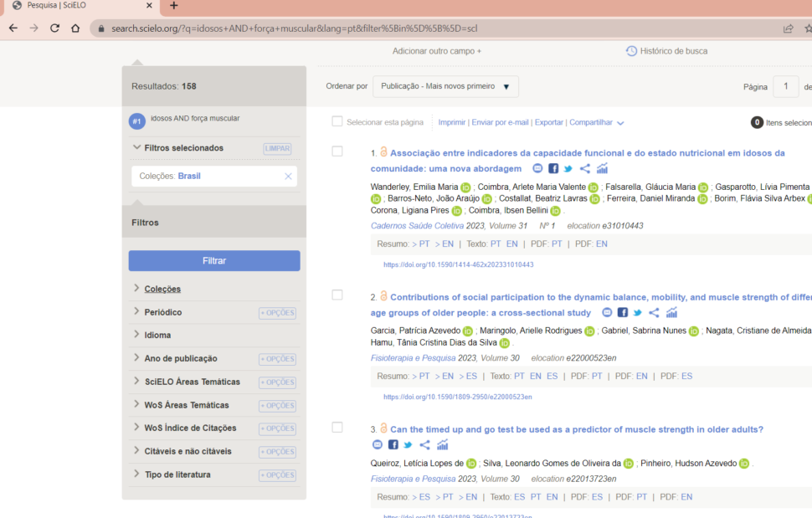Open the DOI link for result 2
812x518 pixels.
pyautogui.click(x=458, y=397)
